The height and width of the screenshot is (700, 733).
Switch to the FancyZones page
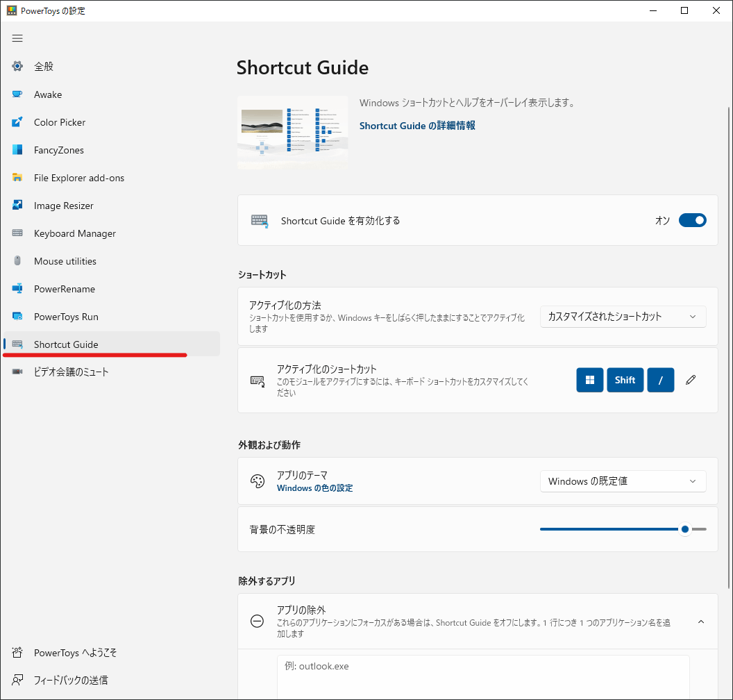(x=111, y=149)
